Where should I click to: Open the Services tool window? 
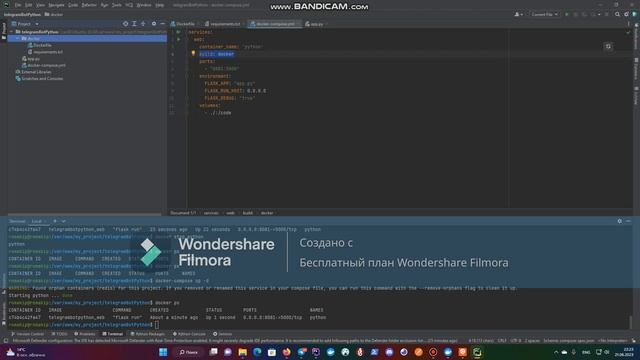222,334
